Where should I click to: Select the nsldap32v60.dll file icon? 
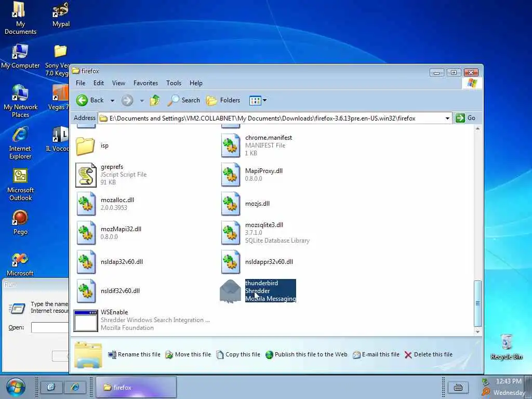pyautogui.click(x=86, y=262)
